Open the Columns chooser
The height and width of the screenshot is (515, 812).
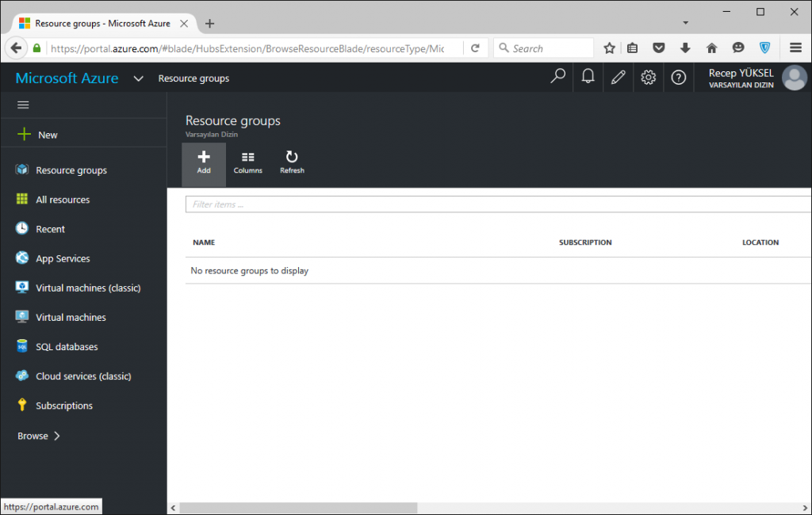(x=247, y=164)
